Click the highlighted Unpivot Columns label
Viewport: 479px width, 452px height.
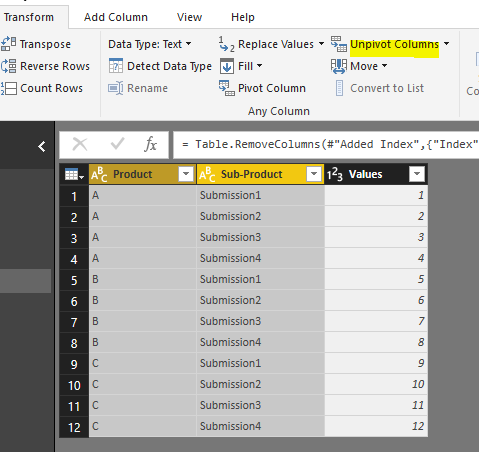pos(394,44)
